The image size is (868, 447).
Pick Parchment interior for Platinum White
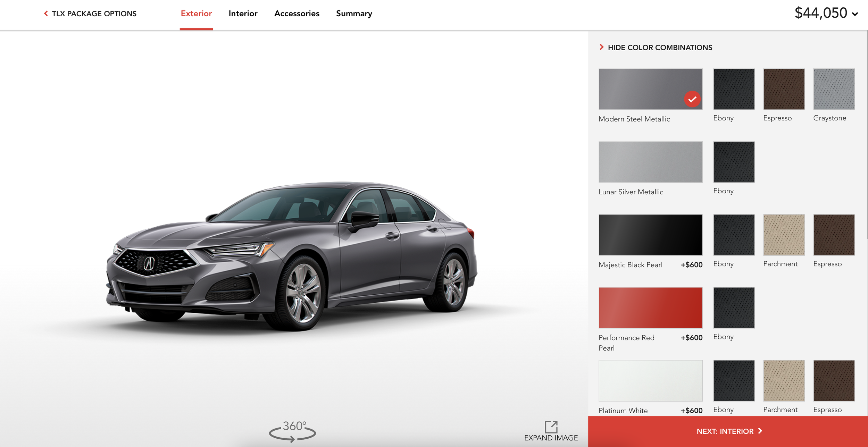(x=784, y=381)
